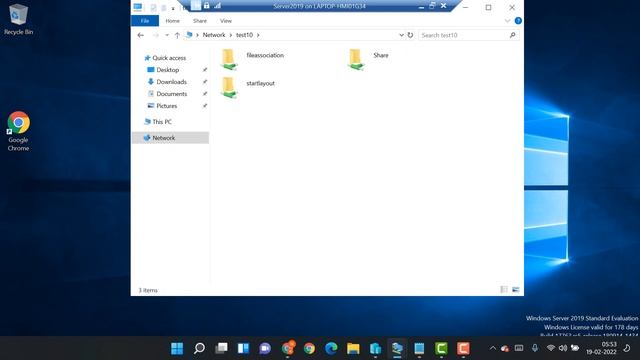The width and height of the screenshot is (640, 360).
Task: Select Quick access in navigation pane
Action: point(165,58)
